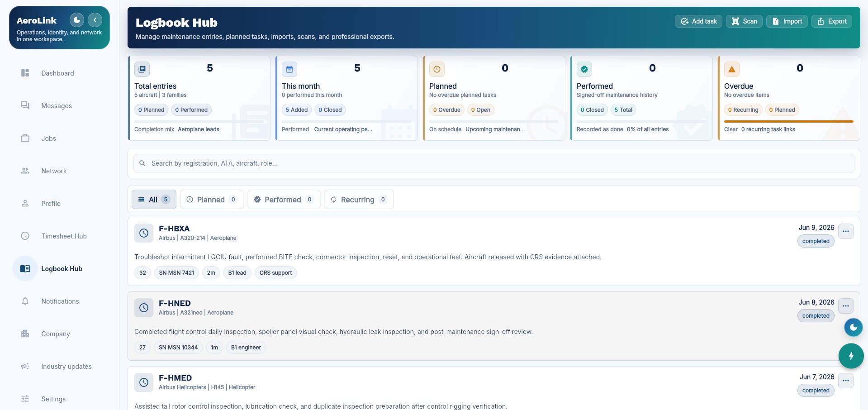Toggle theme with floating moon button
Screen dimensions: 868x410
853,328
